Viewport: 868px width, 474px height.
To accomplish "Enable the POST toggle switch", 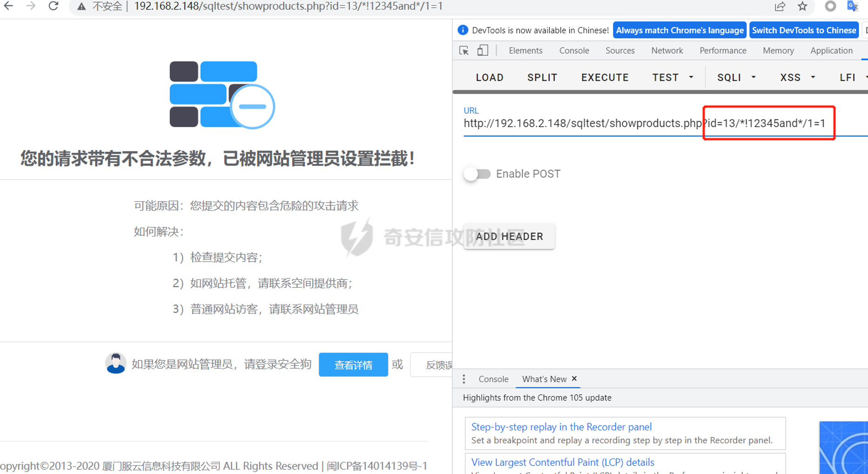I will click(477, 174).
